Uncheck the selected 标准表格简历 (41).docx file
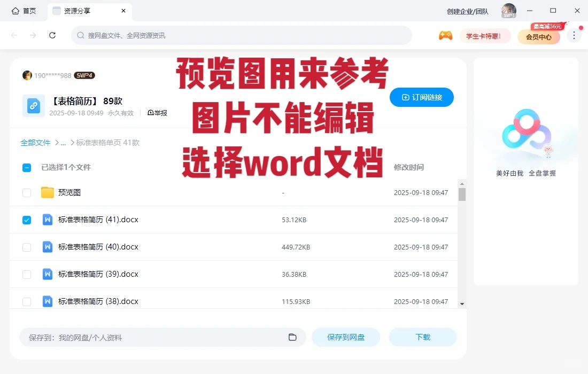 (26, 220)
